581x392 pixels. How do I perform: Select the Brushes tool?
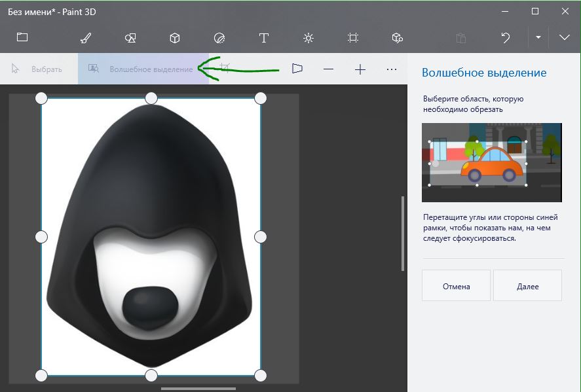(x=86, y=38)
